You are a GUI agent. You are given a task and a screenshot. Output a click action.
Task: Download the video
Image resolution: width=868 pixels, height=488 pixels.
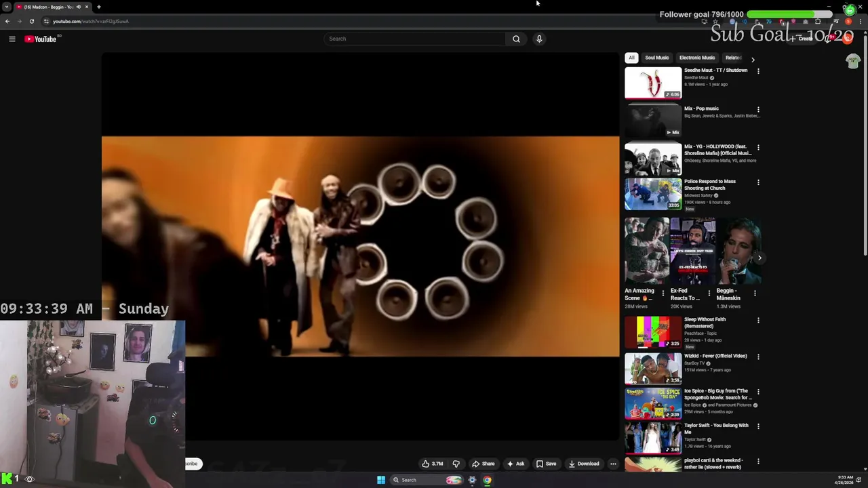(584, 464)
